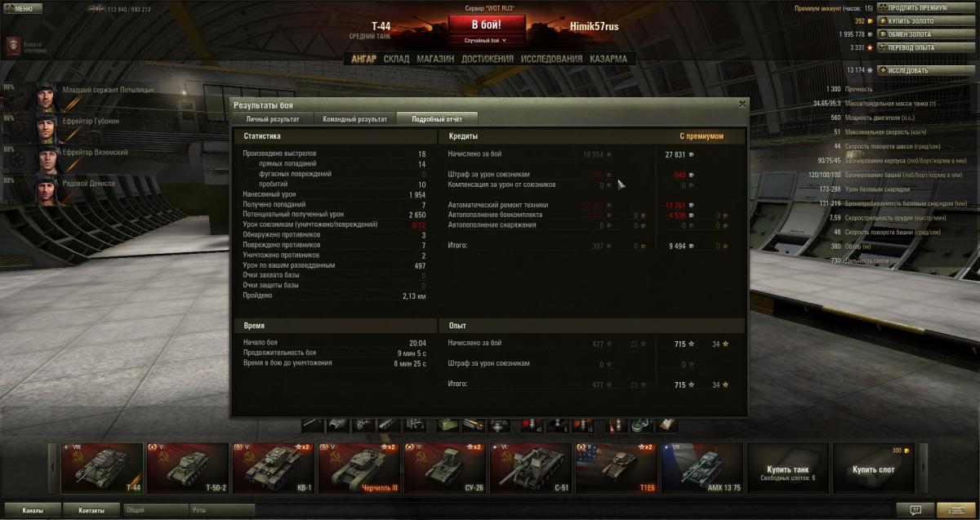This screenshot has width=980, height=520.
Task: Switch to Личный результат tab
Action: pos(272,119)
